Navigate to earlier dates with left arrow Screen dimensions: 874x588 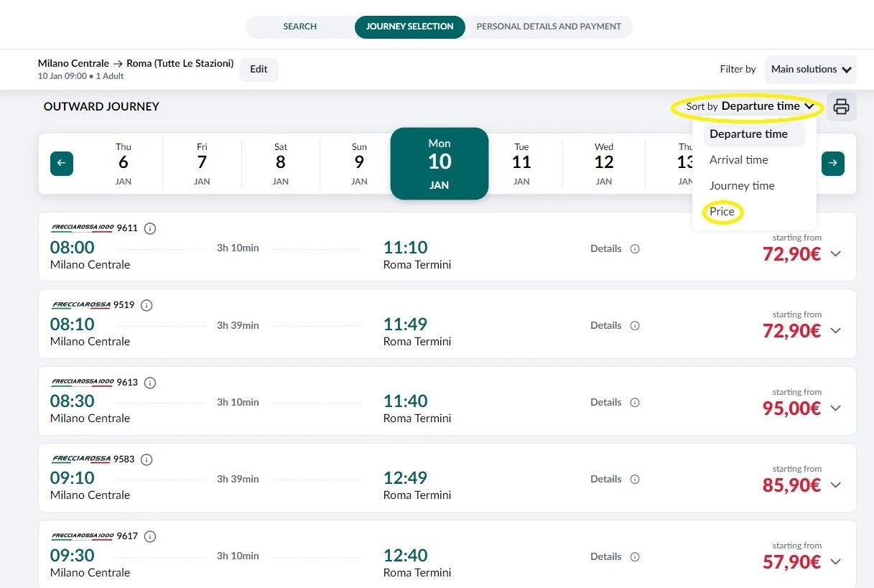pos(61,164)
